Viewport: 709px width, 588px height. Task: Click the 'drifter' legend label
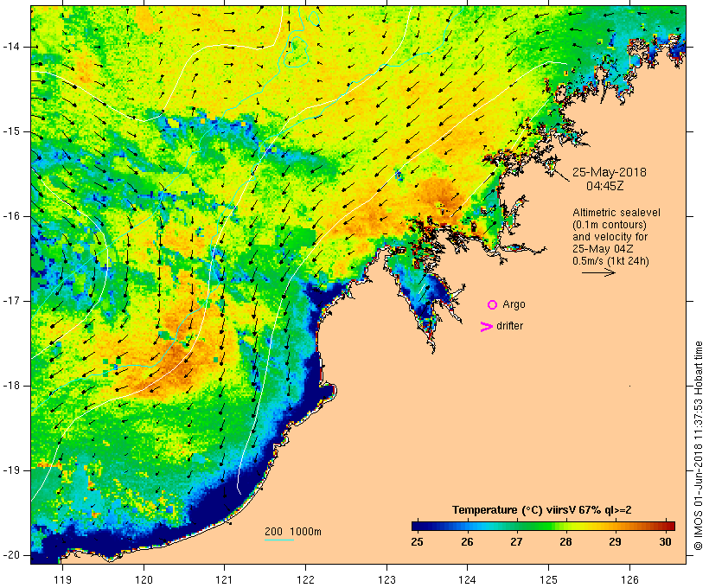point(509,326)
